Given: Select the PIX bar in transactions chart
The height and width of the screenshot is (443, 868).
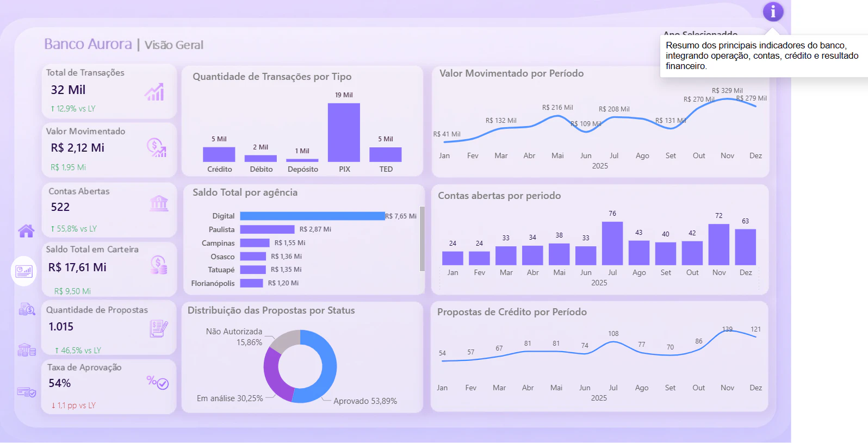Looking at the screenshot, I should (344, 133).
